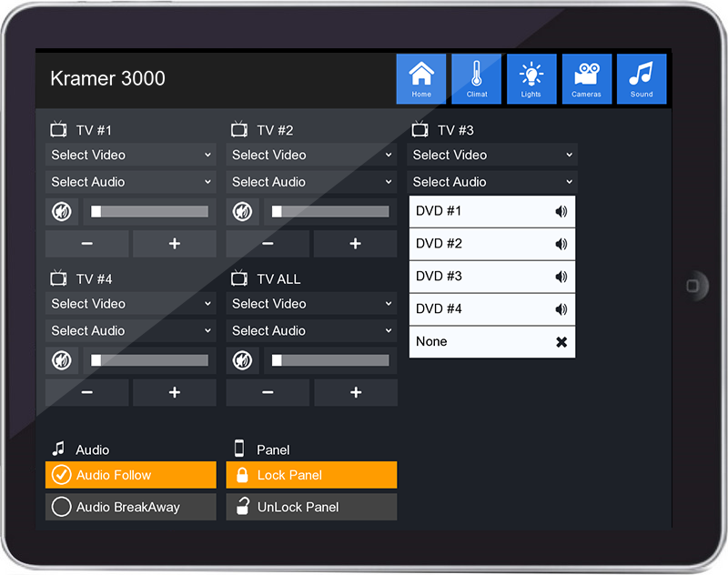Open the Lights bulb icon
728x575 pixels.
coord(531,78)
